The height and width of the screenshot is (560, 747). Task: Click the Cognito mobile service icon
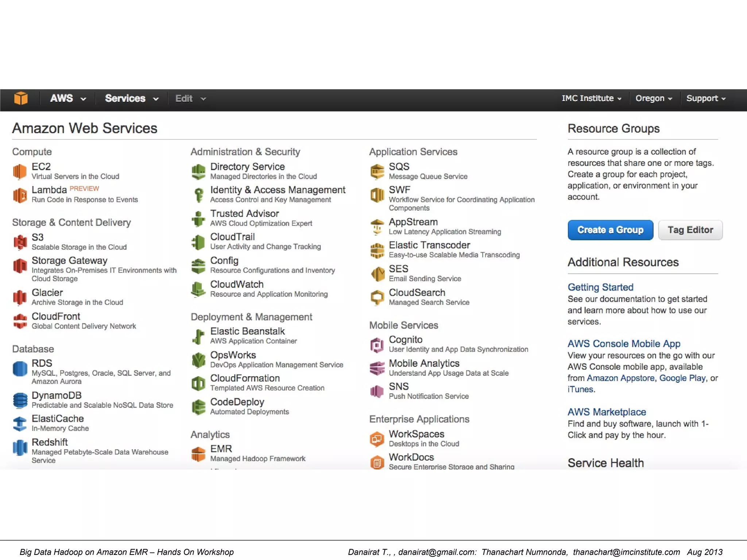pyautogui.click(x=377, y=345)
